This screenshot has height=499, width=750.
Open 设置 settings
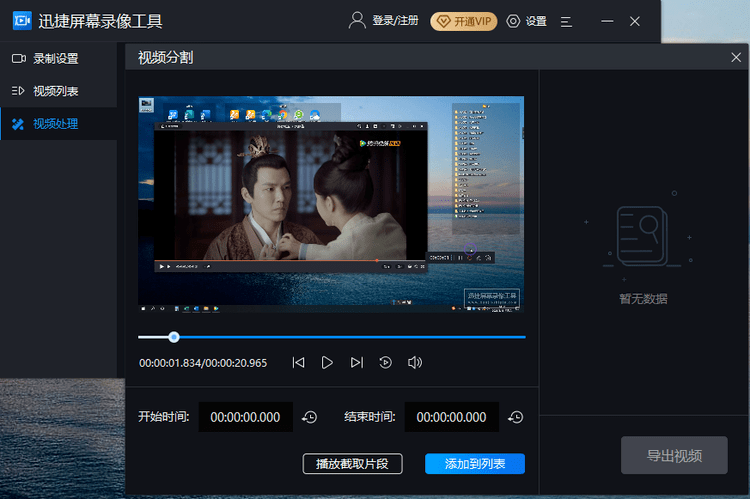[x=527, y=21]
